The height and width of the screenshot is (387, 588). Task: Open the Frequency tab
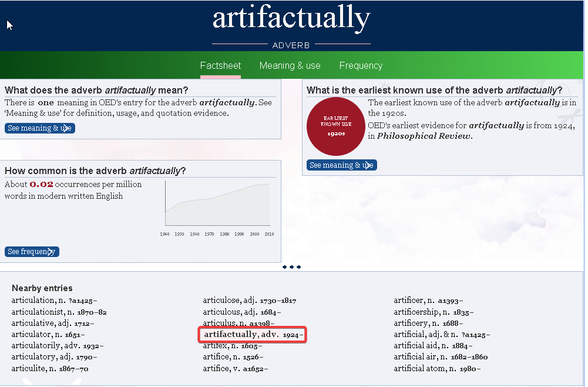[361, 66]
